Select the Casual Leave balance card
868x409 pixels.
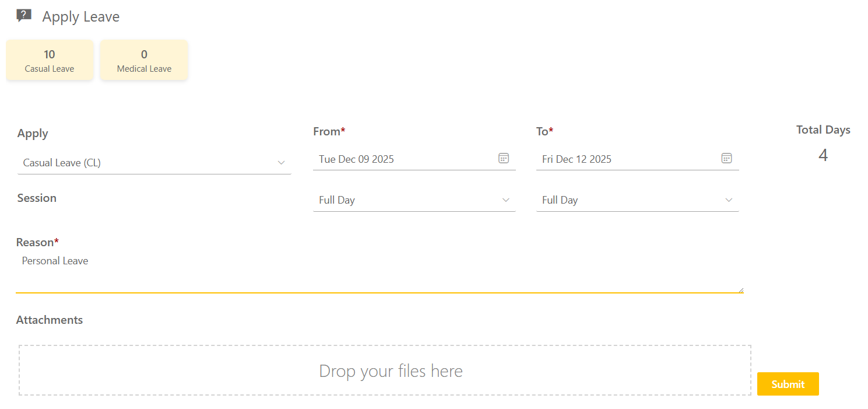(x=50, y=60)
